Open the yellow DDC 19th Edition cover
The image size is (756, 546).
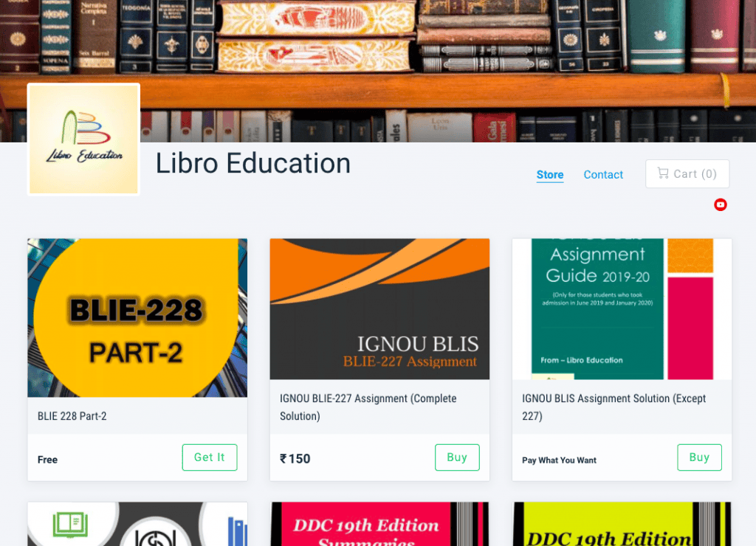[x=622, y=524]
